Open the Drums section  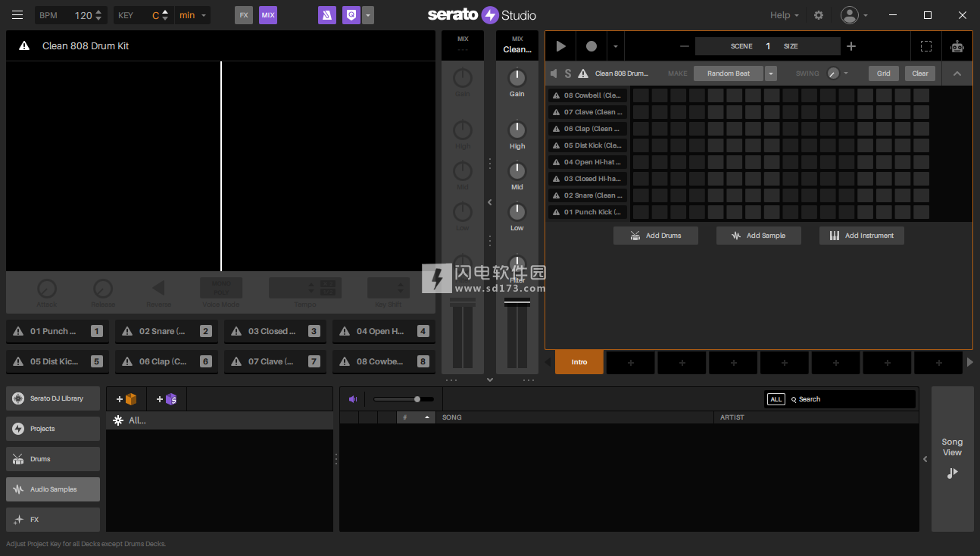click(x=53, y=459)
